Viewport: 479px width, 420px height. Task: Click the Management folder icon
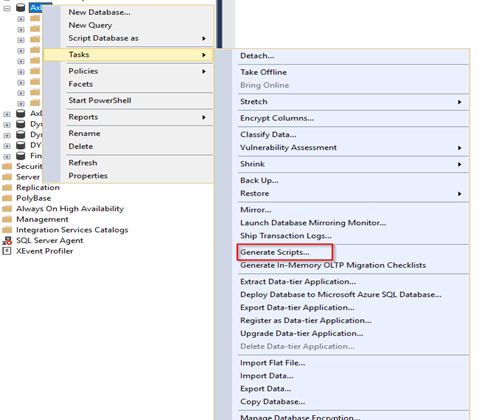[7, 219]
